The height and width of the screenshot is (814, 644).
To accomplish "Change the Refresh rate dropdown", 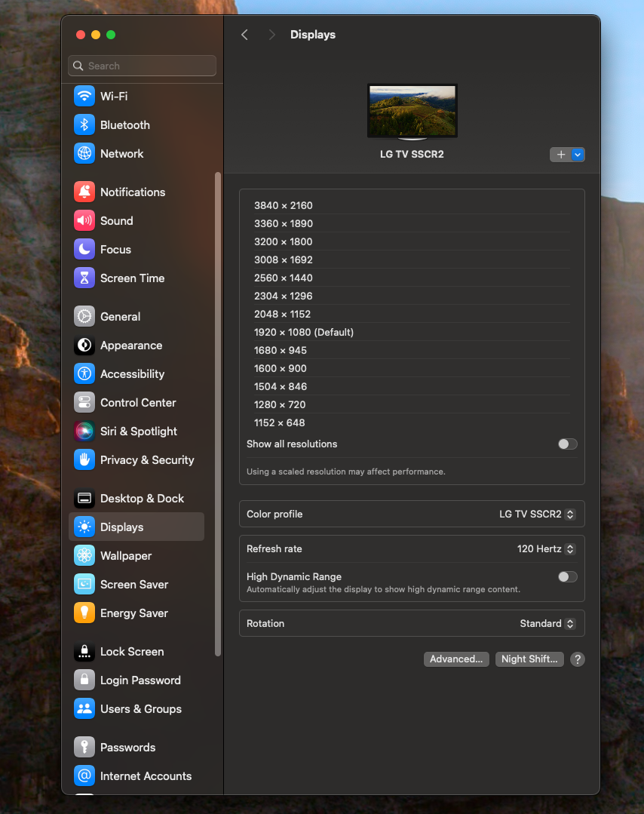I will click(x=545, y=548).
